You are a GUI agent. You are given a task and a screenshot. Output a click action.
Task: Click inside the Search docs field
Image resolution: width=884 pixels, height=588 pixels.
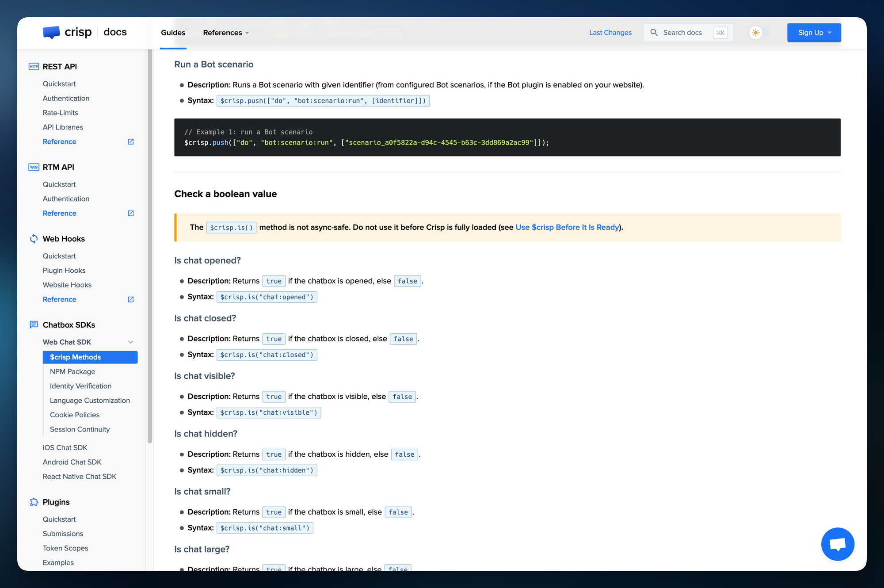pyautogui.click(x=683, y=32)
